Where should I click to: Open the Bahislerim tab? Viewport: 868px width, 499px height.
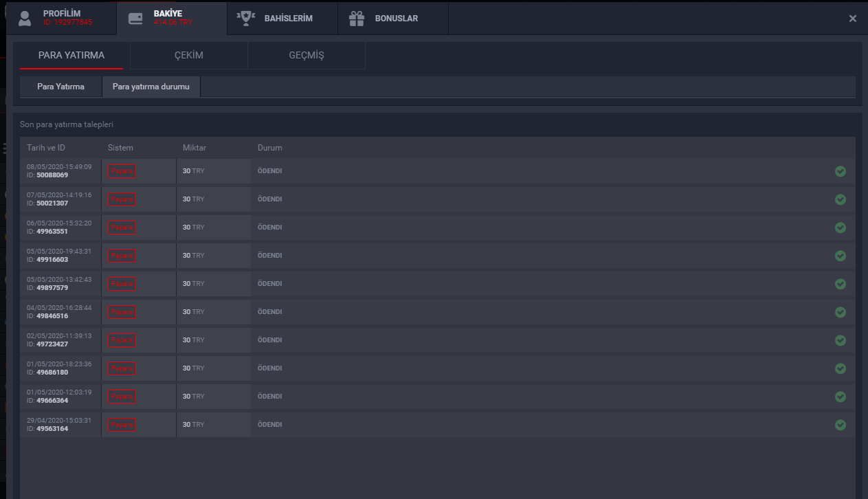(x=282, y=19)
